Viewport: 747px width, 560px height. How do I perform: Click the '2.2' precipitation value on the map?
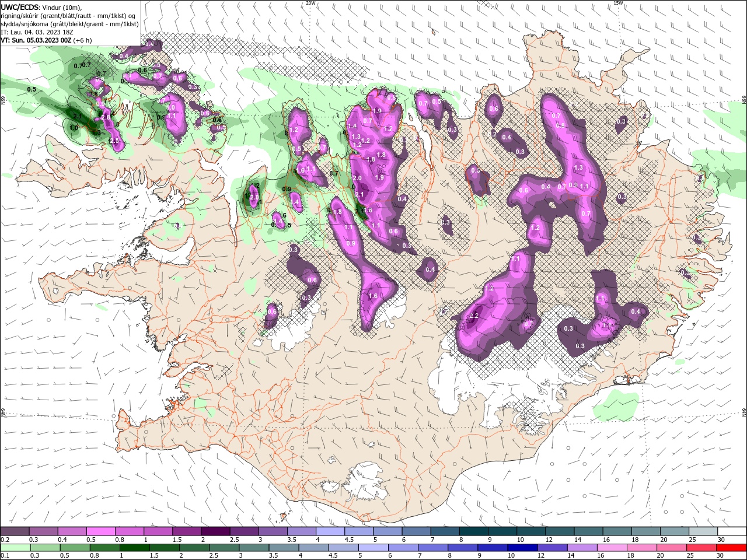point(473,316)
